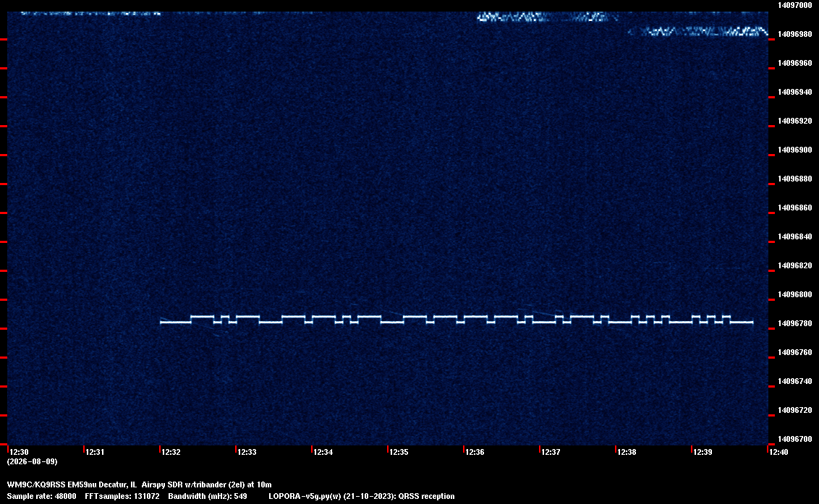Click the 14096880 frequency label
This screenshot has height=504, width=819.
pyautogui.click(x=795, y=179)
